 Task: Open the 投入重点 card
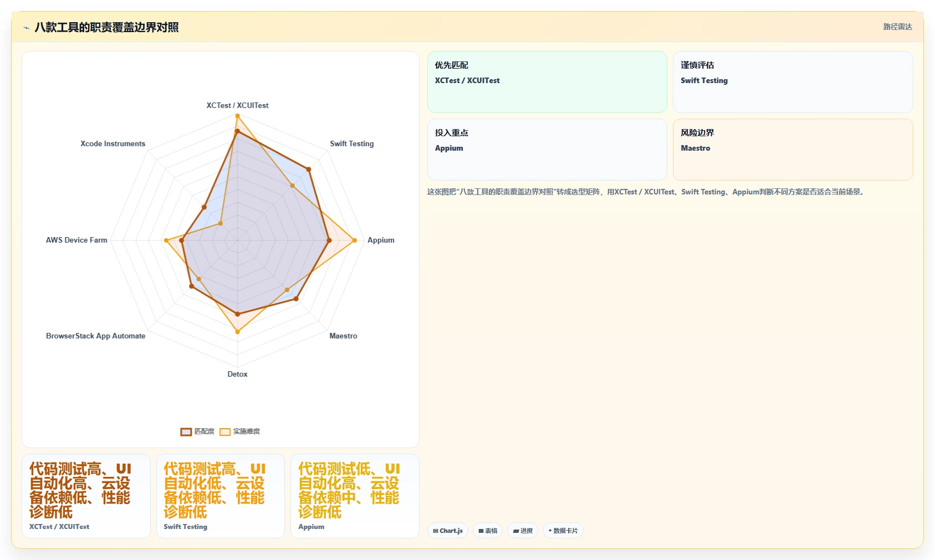547,150
